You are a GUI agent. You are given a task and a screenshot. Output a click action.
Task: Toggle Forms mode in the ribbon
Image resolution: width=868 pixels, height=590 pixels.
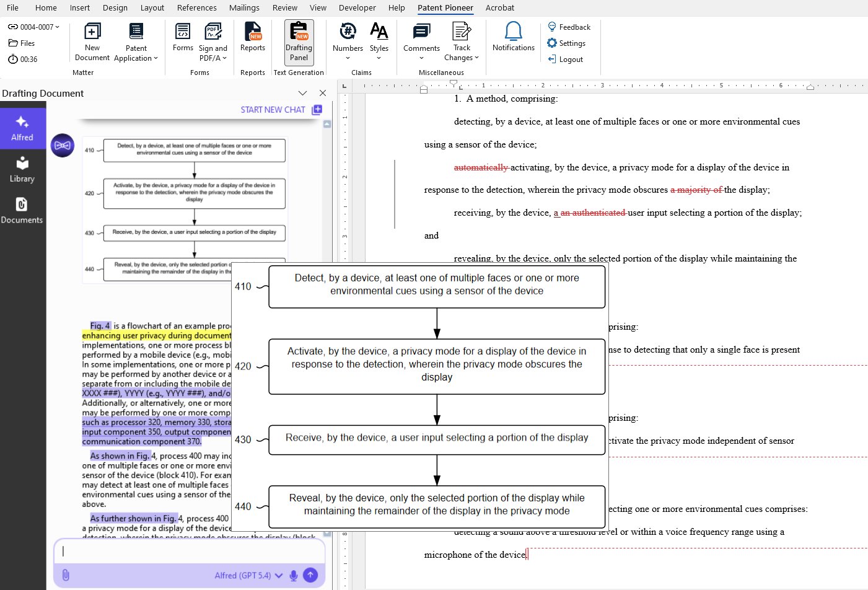pyautogui.click(x=183, y=37)
